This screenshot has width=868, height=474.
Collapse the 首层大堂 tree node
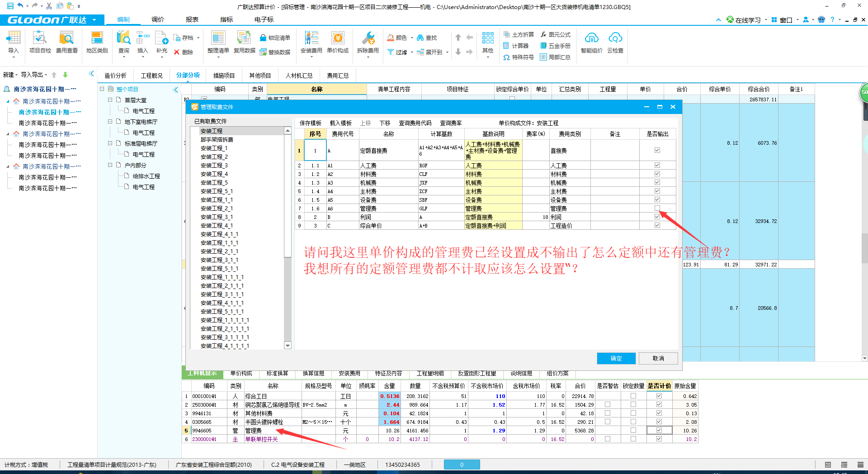(x=110, y=100)
